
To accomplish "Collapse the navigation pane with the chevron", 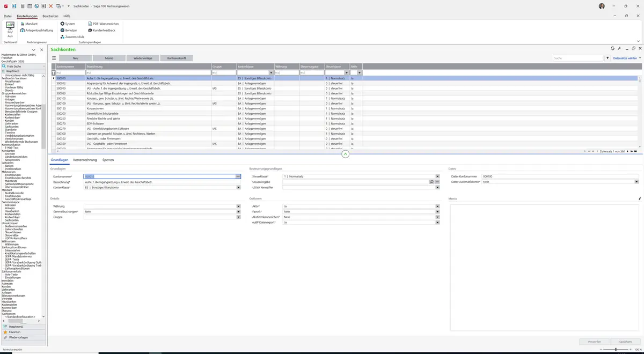I will [x=34, y=50].
